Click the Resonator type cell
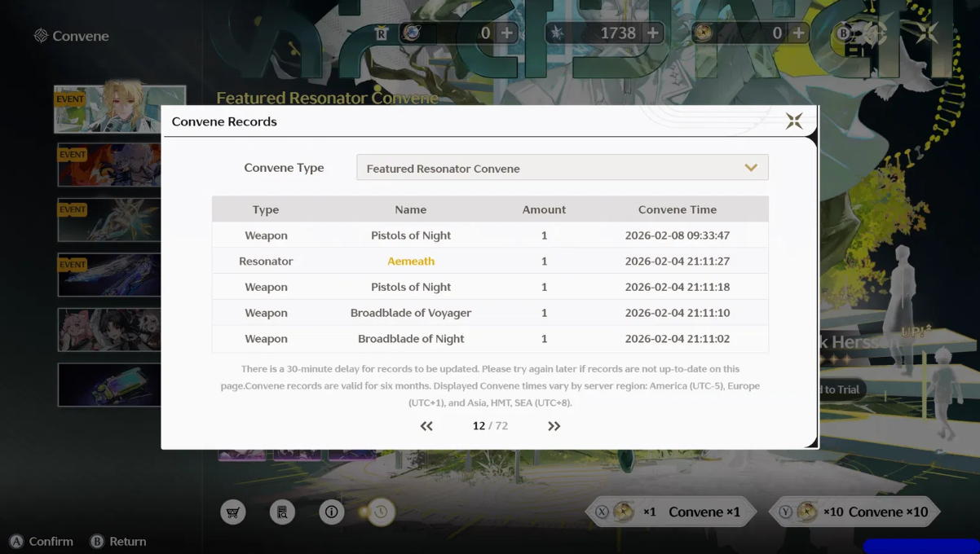980x554 pixels. coord(266,261)
